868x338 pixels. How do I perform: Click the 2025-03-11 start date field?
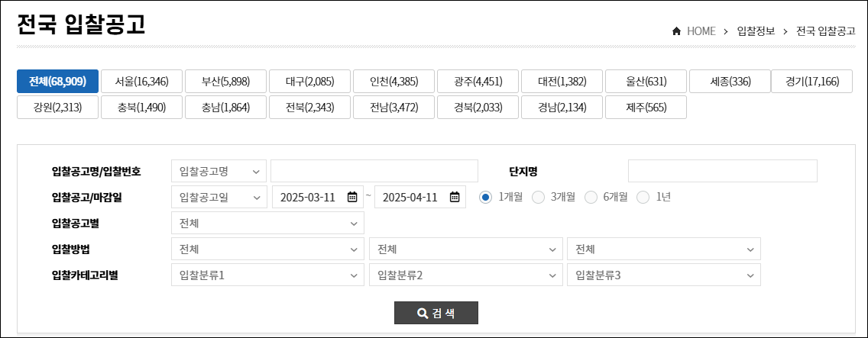coord(318,197)
